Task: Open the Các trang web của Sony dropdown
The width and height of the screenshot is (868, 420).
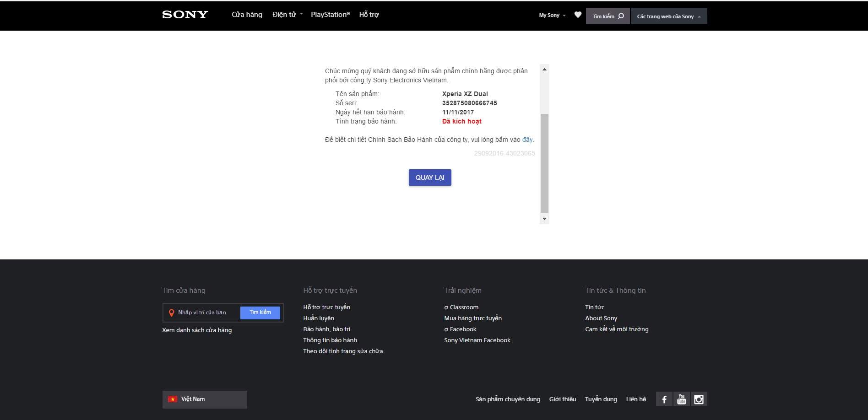Action: tap(669, 16)
